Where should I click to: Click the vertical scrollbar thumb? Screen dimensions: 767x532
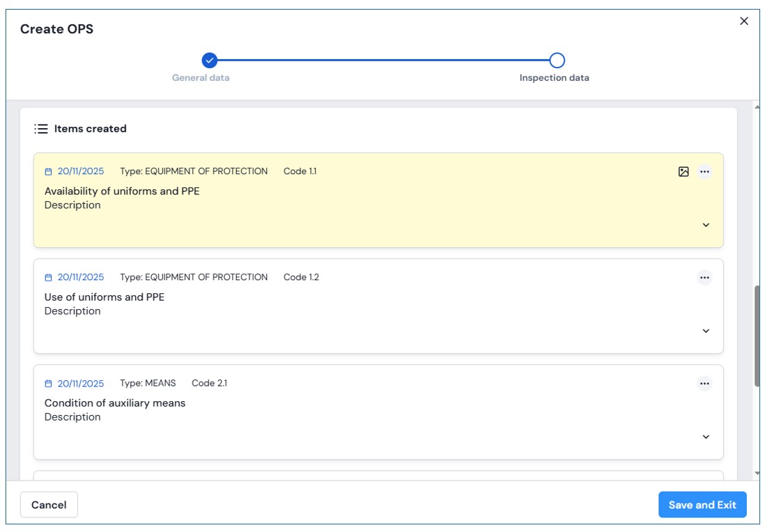pos(757,334)
